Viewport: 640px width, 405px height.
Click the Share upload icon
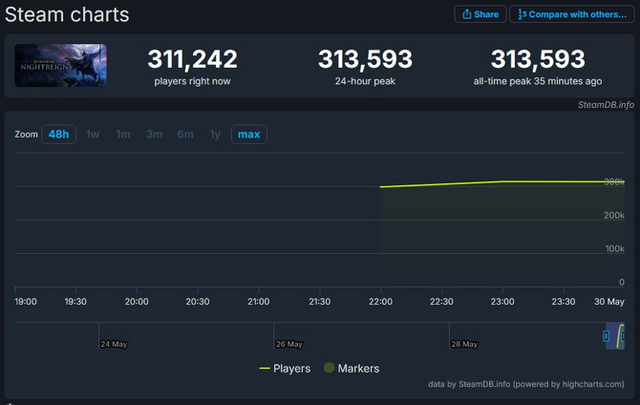(x=466, y=15)
